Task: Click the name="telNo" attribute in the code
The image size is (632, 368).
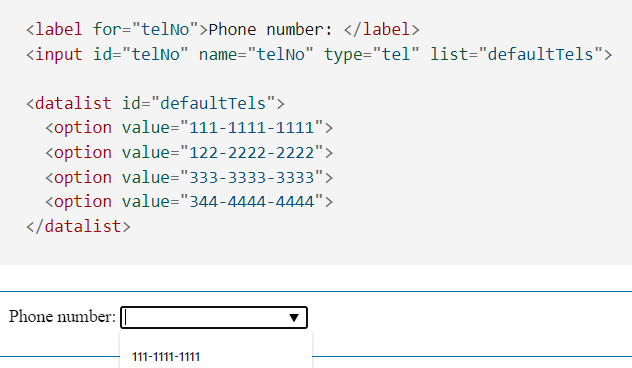Action: pyautogui.click(x=256, y=54)
